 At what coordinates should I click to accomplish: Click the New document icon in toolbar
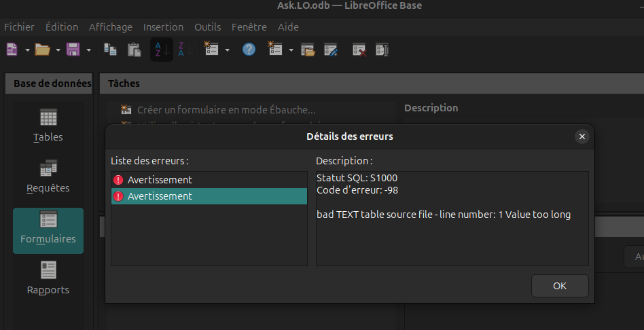click(12, 50)
